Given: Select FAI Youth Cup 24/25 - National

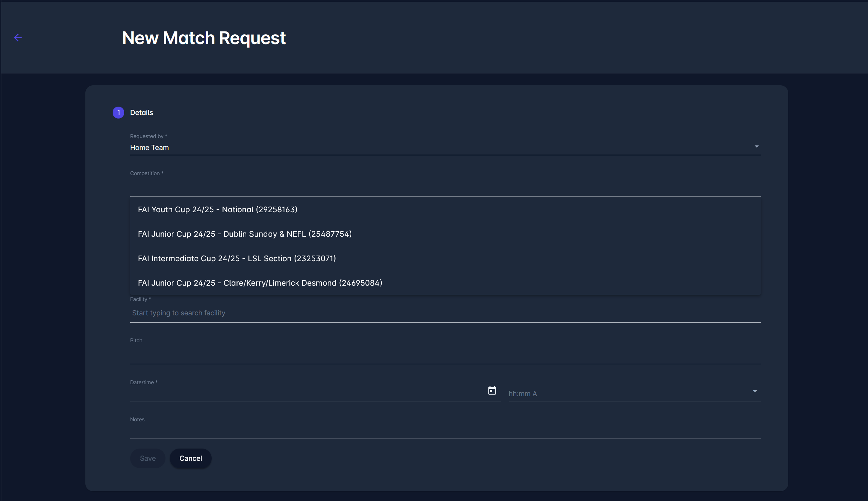Looking at the screenshot, I should (x=218, y=209).
